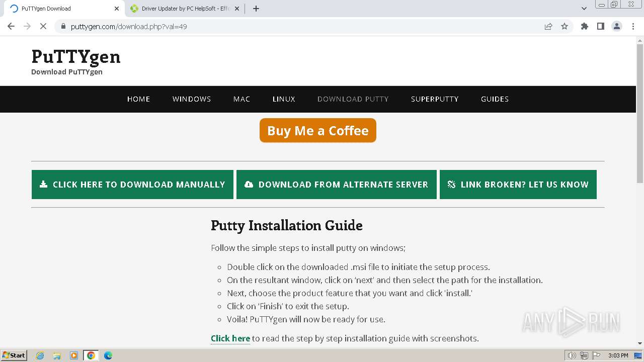The width and height of the screenshot is (644, 362).
Task: Choose Download From Alternate Server
Action: click(x=337, y=185)
